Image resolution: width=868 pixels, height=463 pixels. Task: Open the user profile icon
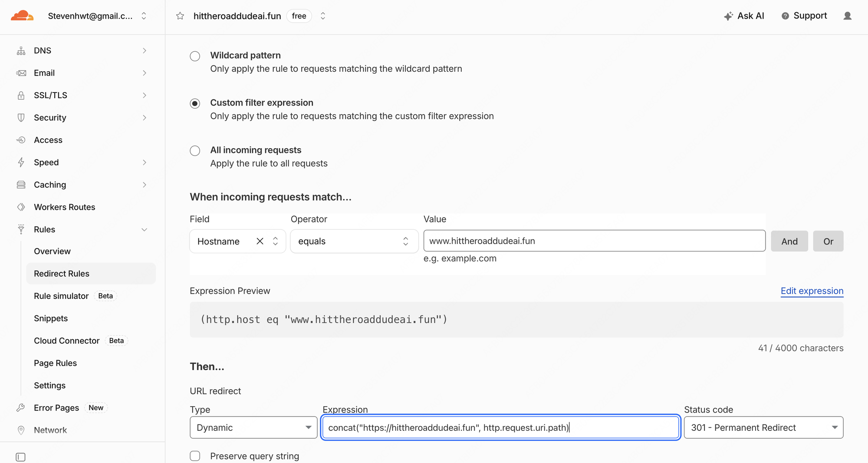(x=847, y=16)
